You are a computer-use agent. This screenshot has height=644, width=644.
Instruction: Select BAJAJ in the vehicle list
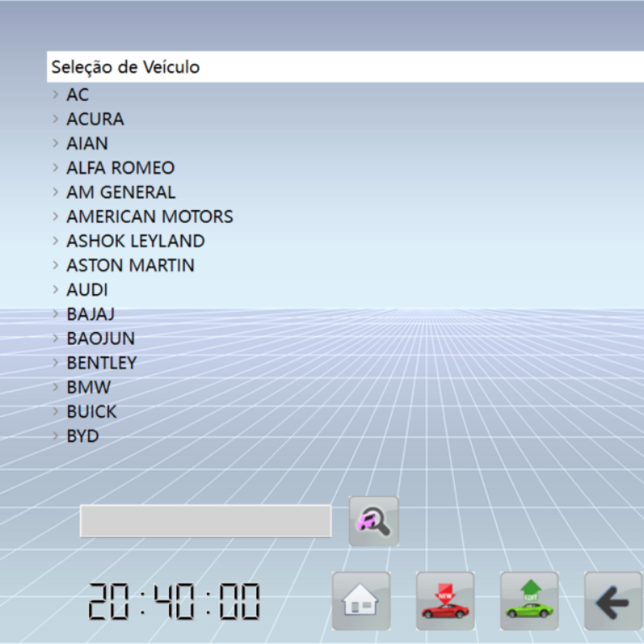click(91, 314)
